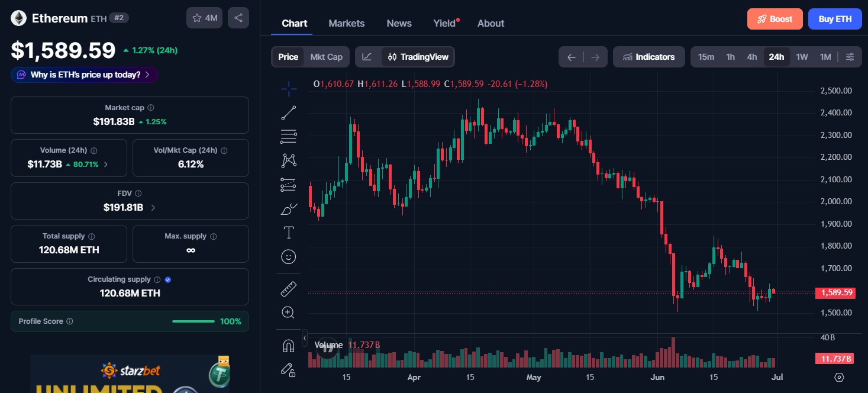Click the Volume indicator legend label
Screen dimensions: 868x393
pyautogui.click(x=328, y=345)
